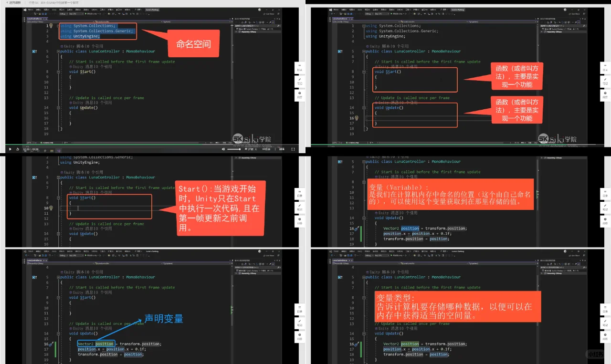Click the lightbulb on line 1 in 命名空间 screenshot
The image size is (611, 364).
50,26
